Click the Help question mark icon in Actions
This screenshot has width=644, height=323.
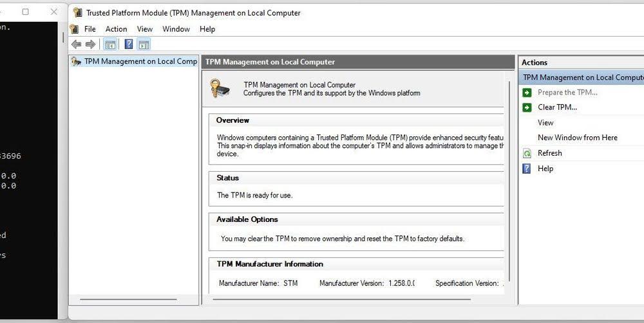(x=527, y=169)
